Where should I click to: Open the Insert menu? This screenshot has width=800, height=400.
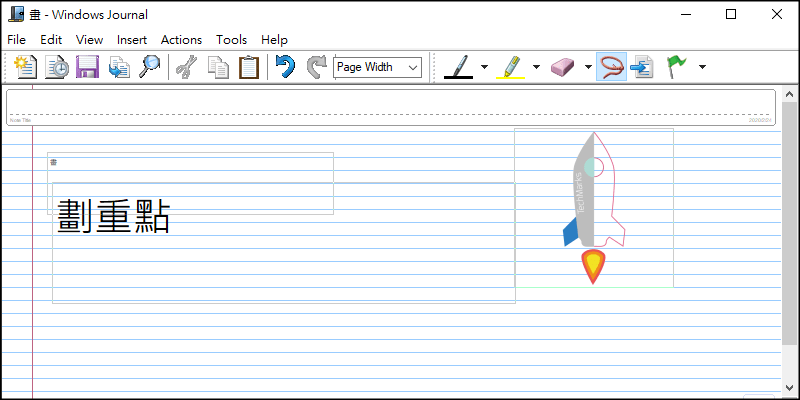coord(132,39)
